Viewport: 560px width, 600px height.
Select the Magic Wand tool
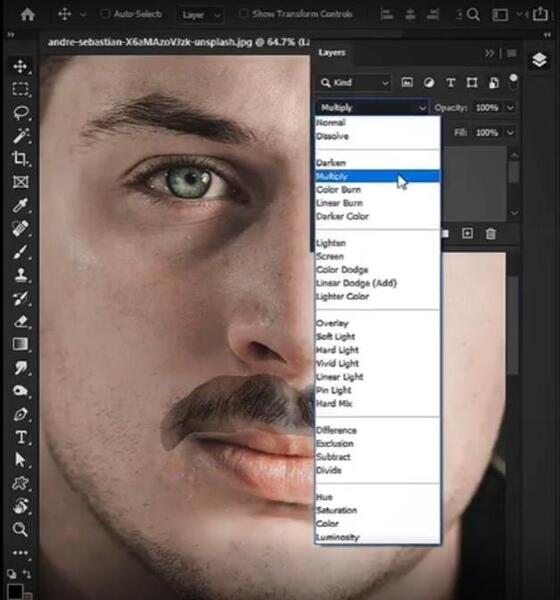pyautogui.click(x=20, y=135)
